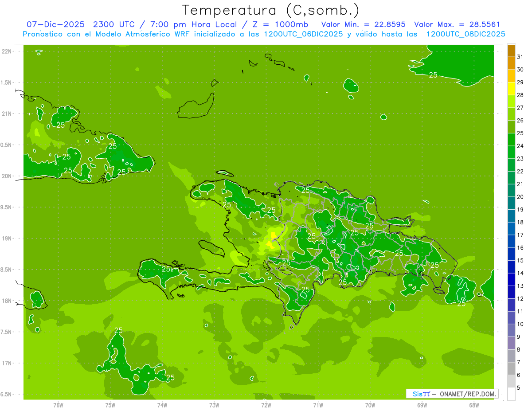Image resolution: width=532 pixels, height=411 pixels.
Task: Click the "14" color scale label
Action: click(x=520, y=273)
